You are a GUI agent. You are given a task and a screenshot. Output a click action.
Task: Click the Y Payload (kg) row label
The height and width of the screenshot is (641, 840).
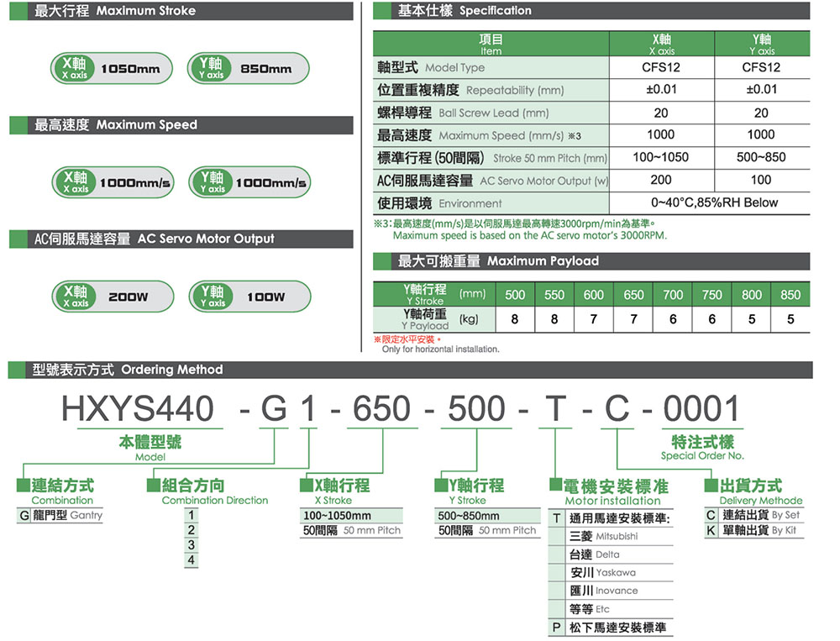434,319
